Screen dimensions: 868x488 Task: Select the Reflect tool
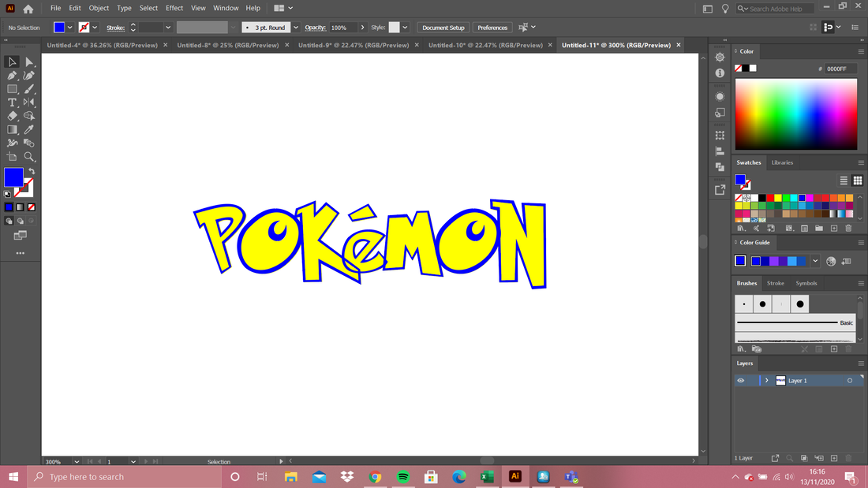click(29, 102)
